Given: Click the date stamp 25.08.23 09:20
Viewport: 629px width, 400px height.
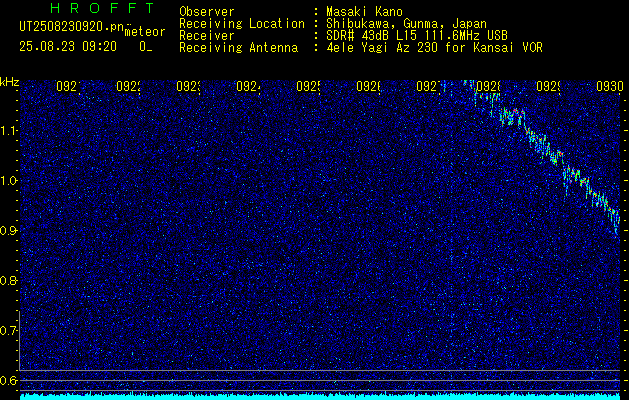Looking at the screenshot, I should 68,47.
